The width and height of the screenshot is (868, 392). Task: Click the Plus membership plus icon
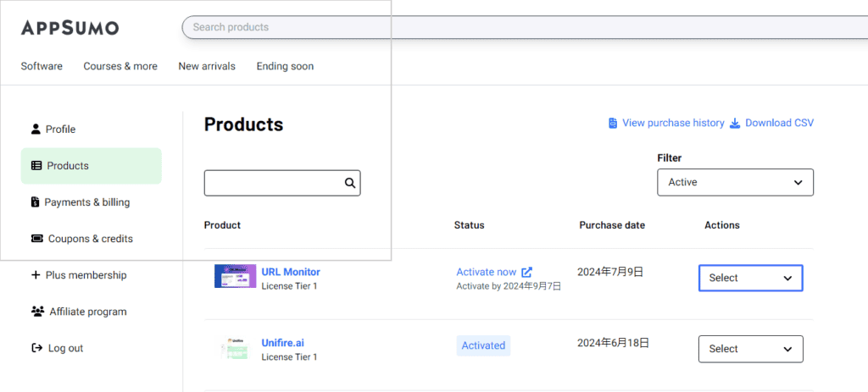coord(36,275)
